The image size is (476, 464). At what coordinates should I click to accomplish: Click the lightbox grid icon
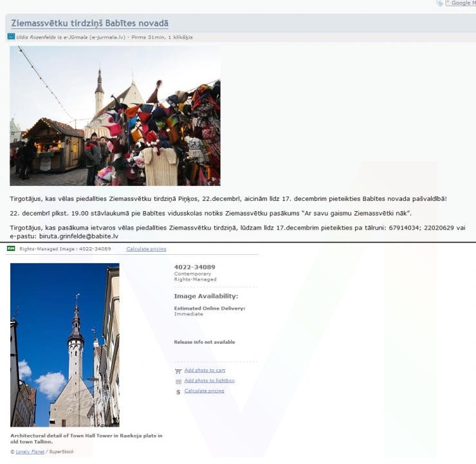point(178,381)
